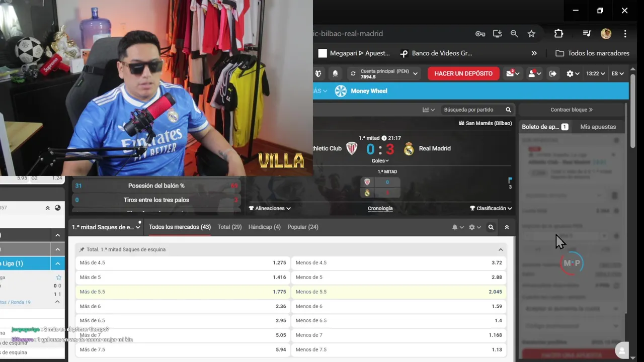Screen dimensions: 644x362
Task: Click Búsqueda por partido search field
Action: pos(472,110)
